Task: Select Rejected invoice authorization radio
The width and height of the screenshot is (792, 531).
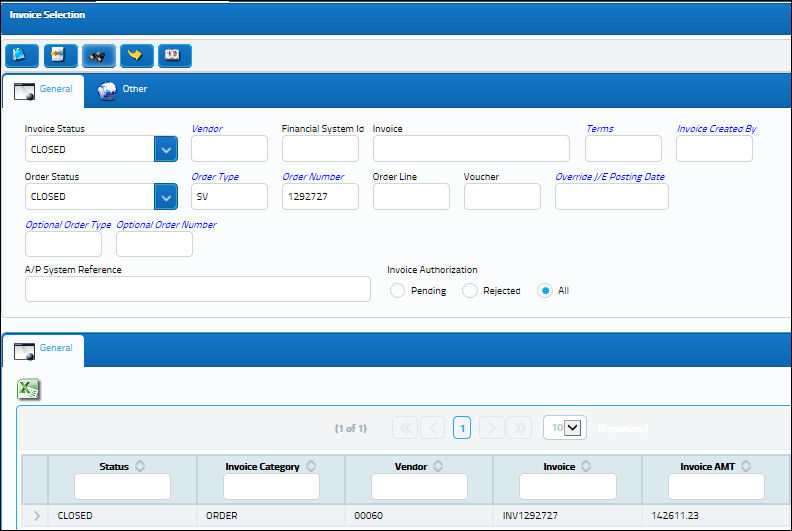Action: (470, 291)
